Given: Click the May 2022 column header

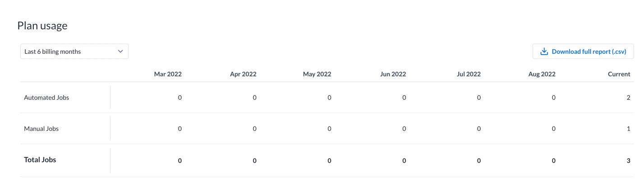Looking at the screenshot, I should pyautogui.click(x=317, y=74).
